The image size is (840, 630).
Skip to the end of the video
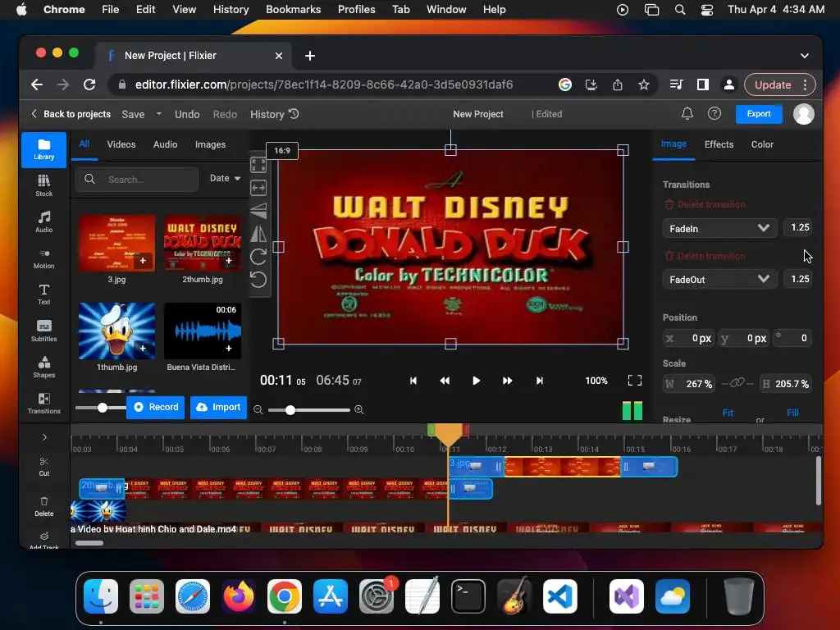click(x=540, y=381)
